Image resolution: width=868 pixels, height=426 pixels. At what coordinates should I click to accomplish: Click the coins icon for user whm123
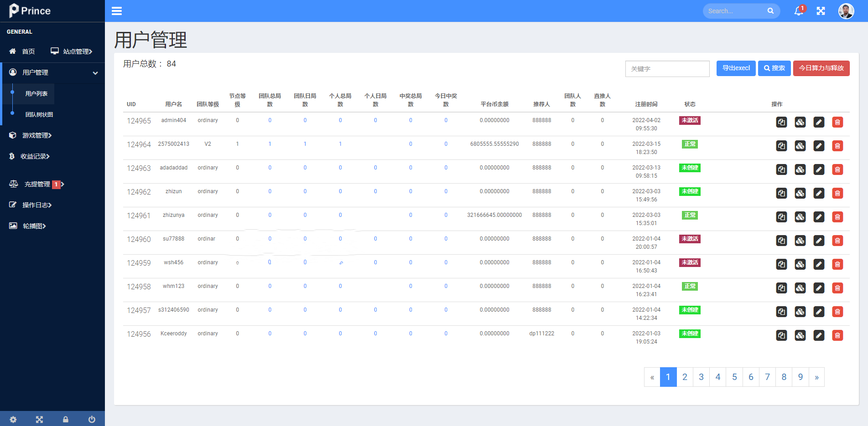pyautogui.click(x=800, y=288)
